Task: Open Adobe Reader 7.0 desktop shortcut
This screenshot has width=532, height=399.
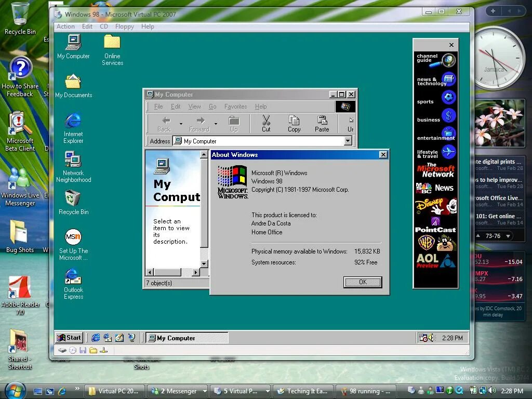Action: point(20,295)
